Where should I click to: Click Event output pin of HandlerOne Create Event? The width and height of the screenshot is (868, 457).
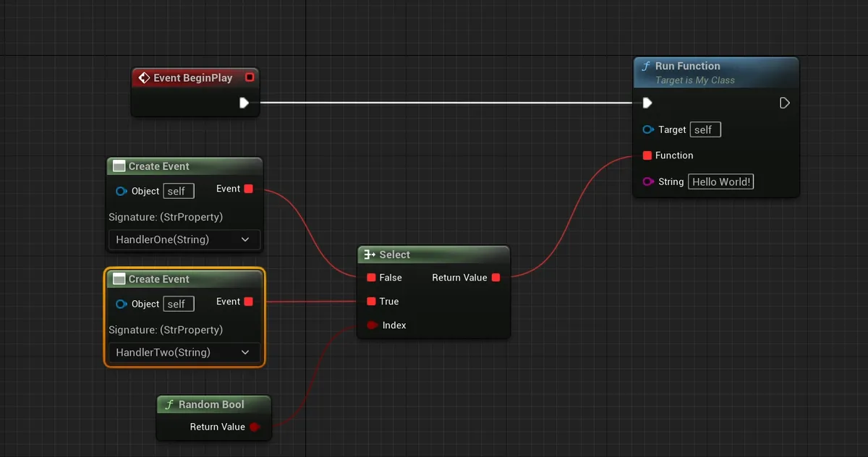click(249, 189)
